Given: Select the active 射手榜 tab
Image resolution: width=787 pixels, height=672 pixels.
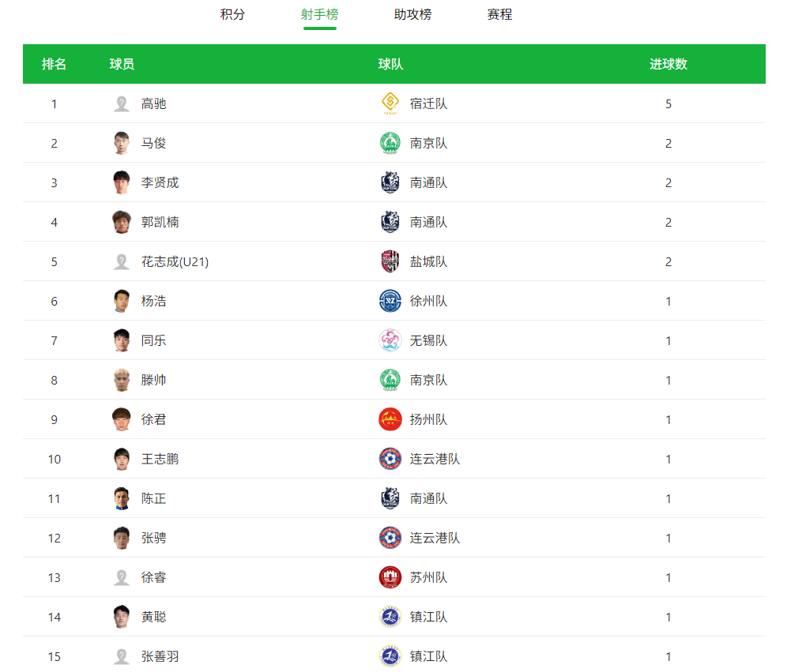Looking at the screenshot, I should click(x=320, y=14).
